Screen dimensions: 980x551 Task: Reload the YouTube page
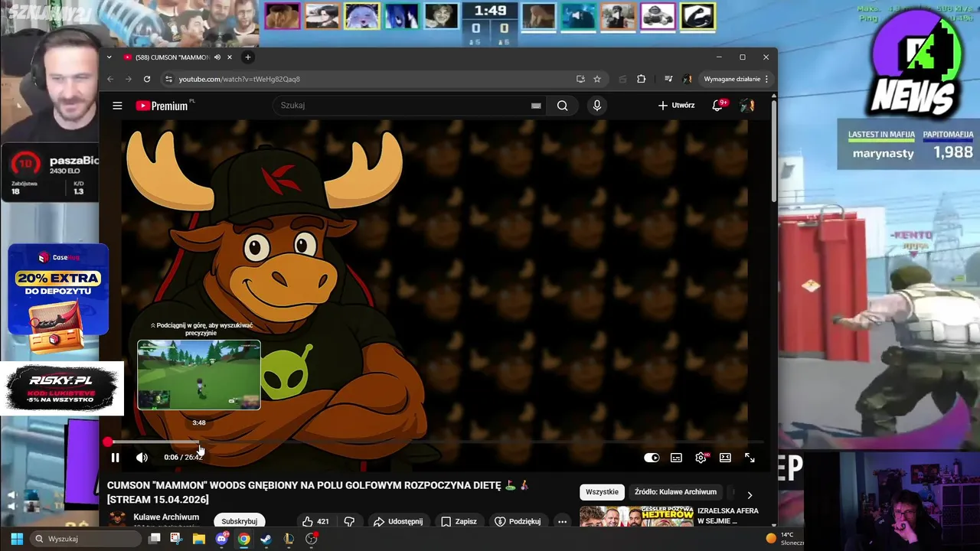(x=147, y=79)
